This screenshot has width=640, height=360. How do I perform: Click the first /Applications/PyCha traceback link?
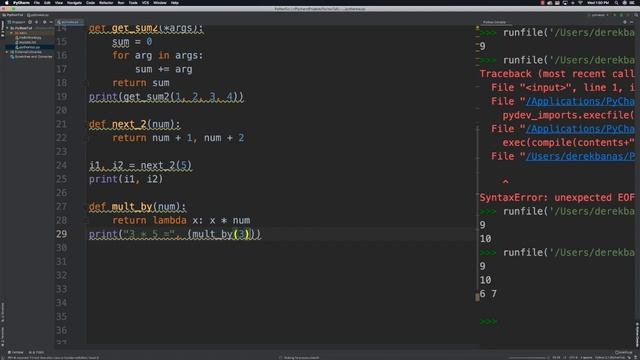pyautogui.click(x=580, y=101)
